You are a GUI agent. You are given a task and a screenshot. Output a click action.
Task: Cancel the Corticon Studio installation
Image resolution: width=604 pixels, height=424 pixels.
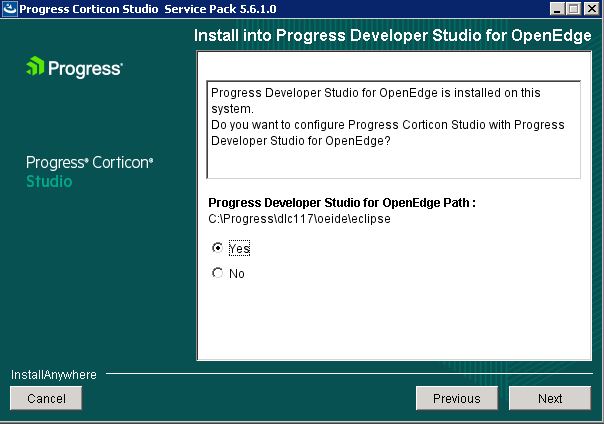tap(46, 398)
